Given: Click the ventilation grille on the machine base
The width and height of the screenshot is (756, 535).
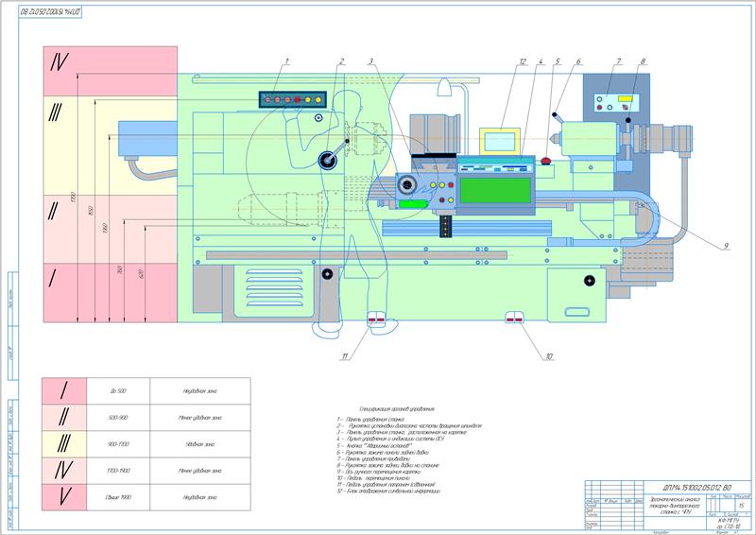Looking at the screenshot, I should click(274, 288).
